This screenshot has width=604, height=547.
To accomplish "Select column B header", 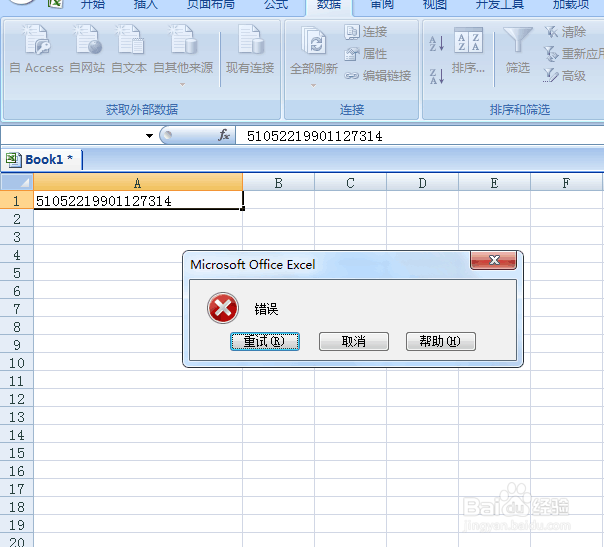I will (x=279, y=183).
